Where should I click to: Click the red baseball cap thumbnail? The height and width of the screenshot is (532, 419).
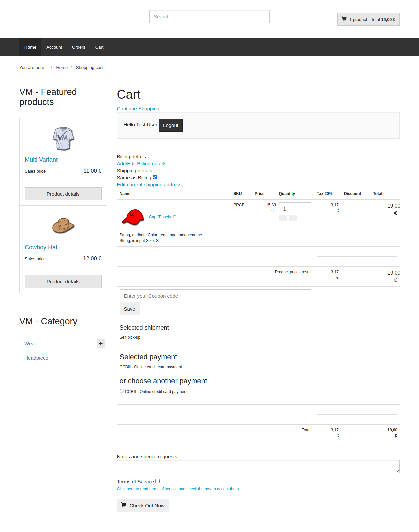(133, 217)
